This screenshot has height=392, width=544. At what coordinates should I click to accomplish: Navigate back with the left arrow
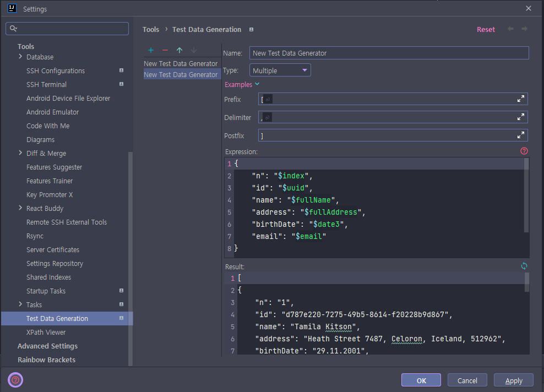[510, 29]
